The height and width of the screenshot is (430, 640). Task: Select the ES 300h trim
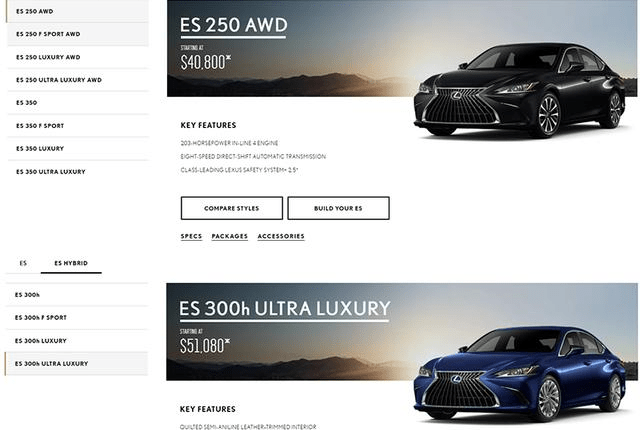click(77, 295)
